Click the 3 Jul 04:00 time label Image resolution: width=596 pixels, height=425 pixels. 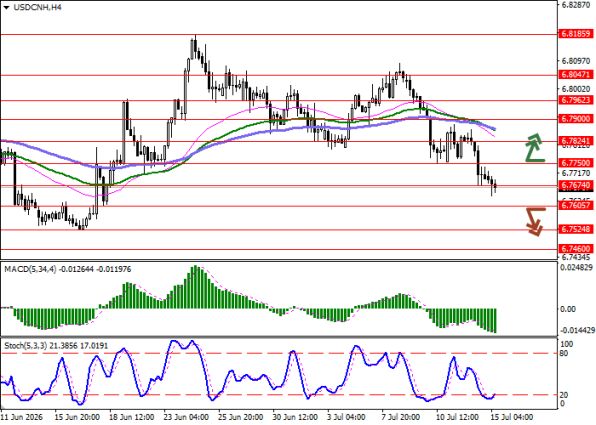coord(347,417)
